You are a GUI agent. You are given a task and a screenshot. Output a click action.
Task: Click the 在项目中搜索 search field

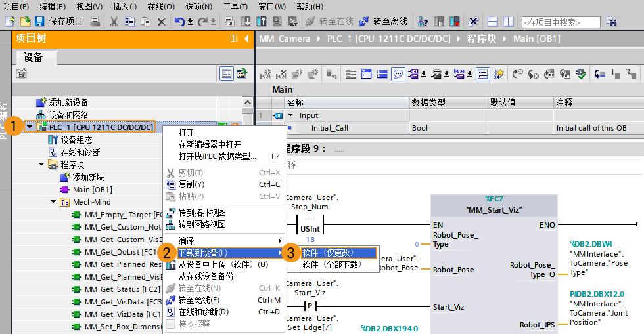[x=561, y=22]
